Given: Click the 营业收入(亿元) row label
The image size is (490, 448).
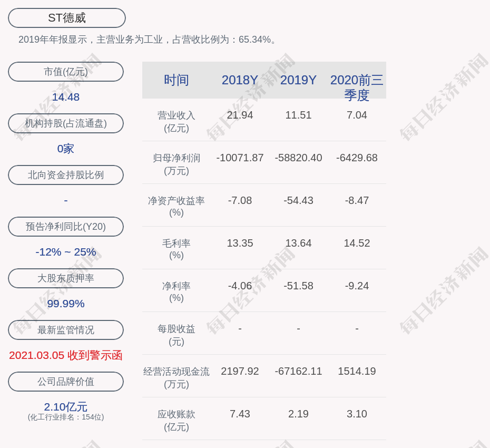Looking at the screenshot, I should click(177, 122).
